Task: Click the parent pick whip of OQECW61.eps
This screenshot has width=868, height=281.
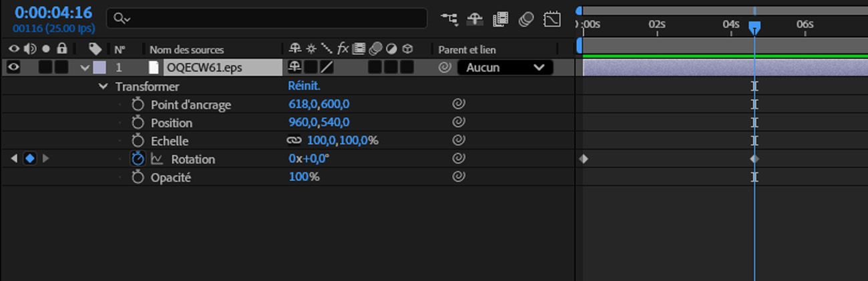Action: click(445, 67)
